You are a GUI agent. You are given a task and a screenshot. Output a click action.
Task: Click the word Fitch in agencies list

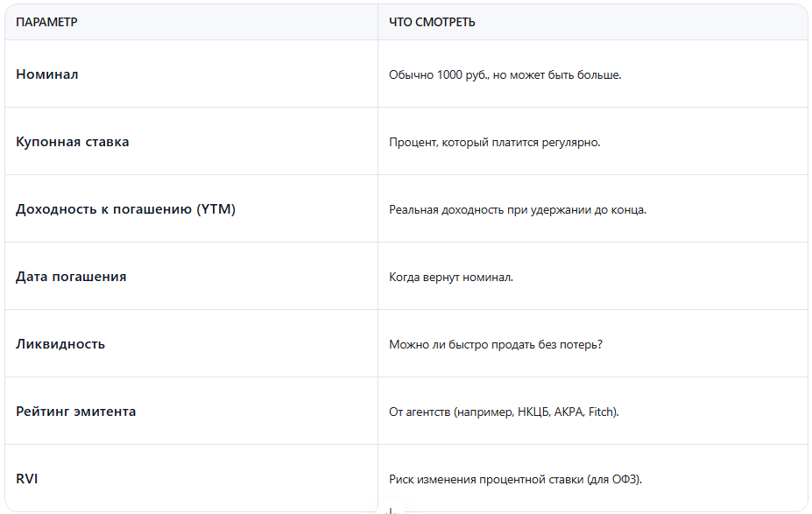[x=603, y=412]
